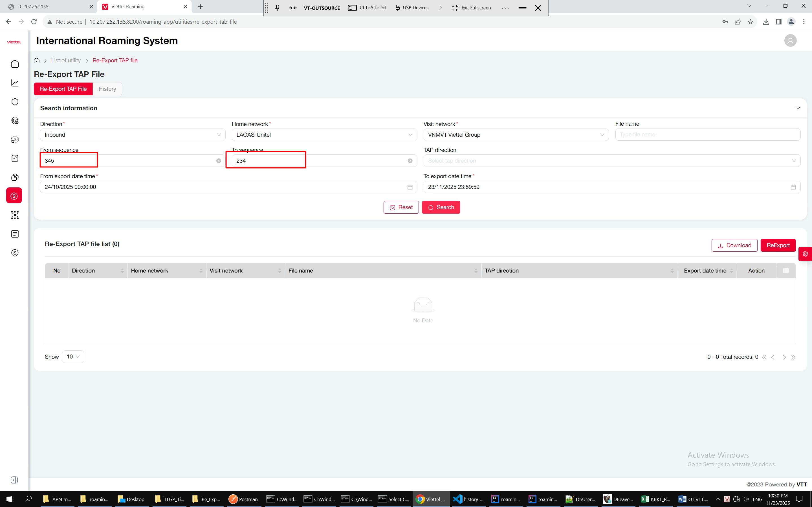Click the sidebar collapse icon at bottom
The width and height of the screenshot is (812, 507).
(14, 480)
